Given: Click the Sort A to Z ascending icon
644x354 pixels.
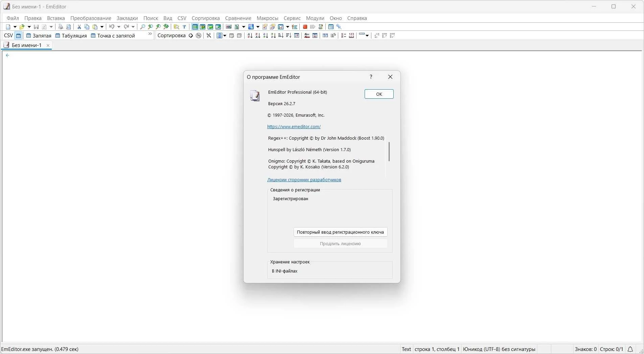Looking at the screenshot, I should click(x=250, y=36).
